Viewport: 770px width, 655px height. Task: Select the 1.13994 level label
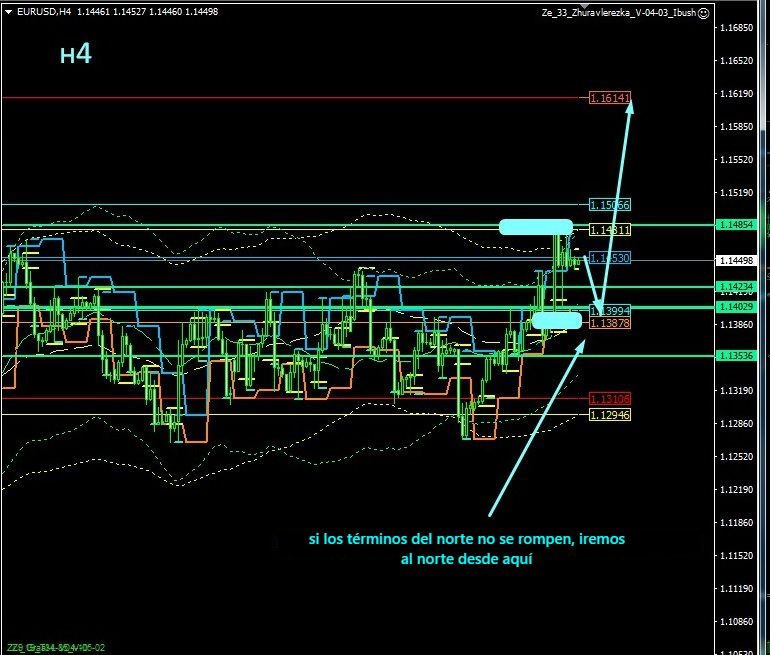click(x=609, y=310)
